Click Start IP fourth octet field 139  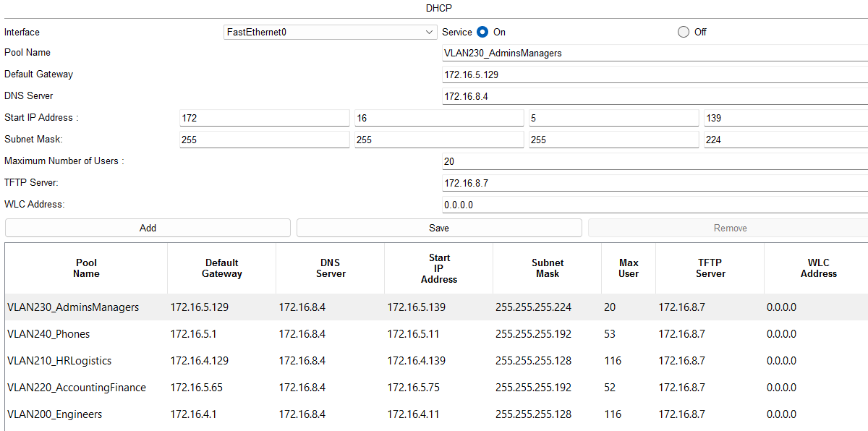click(x=786, y=118)
